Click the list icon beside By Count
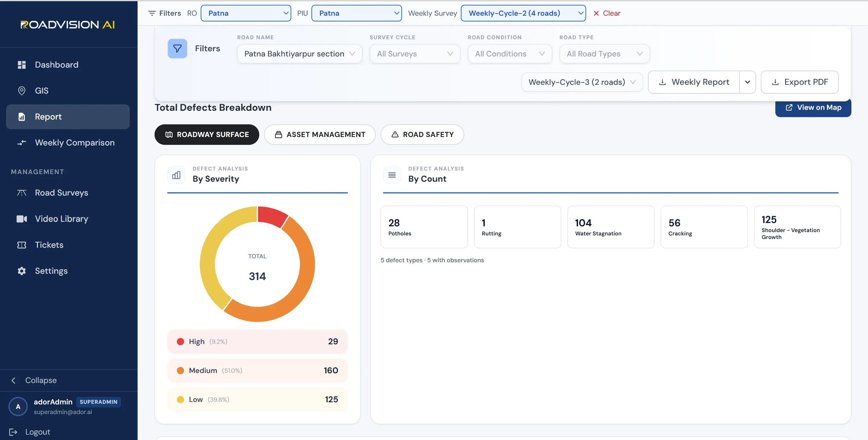868x440 pixels. point(392,175)
